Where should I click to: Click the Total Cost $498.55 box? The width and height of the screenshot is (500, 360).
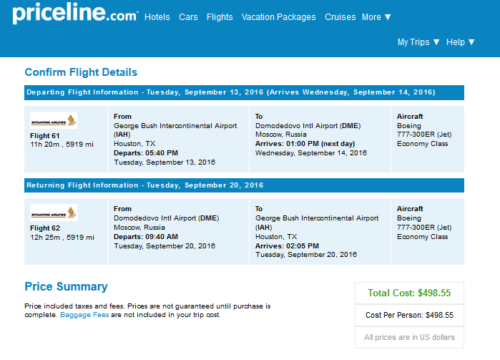click(x=409, y=293)
